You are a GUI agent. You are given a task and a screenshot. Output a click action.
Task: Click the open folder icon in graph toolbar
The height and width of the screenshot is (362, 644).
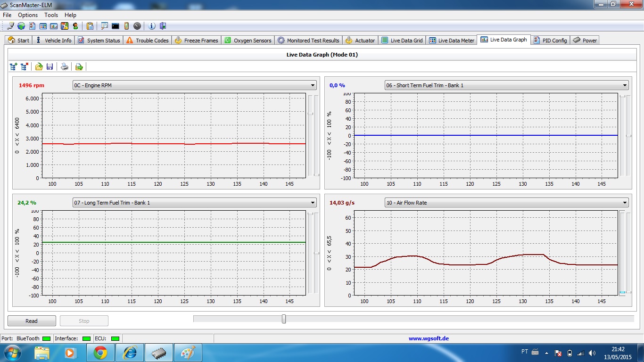[x=39, y=67]
